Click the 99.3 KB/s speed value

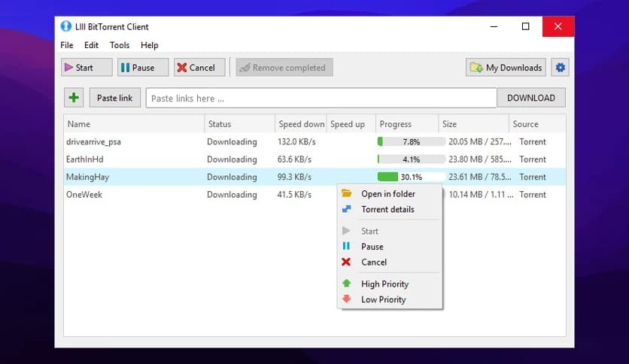294,177
